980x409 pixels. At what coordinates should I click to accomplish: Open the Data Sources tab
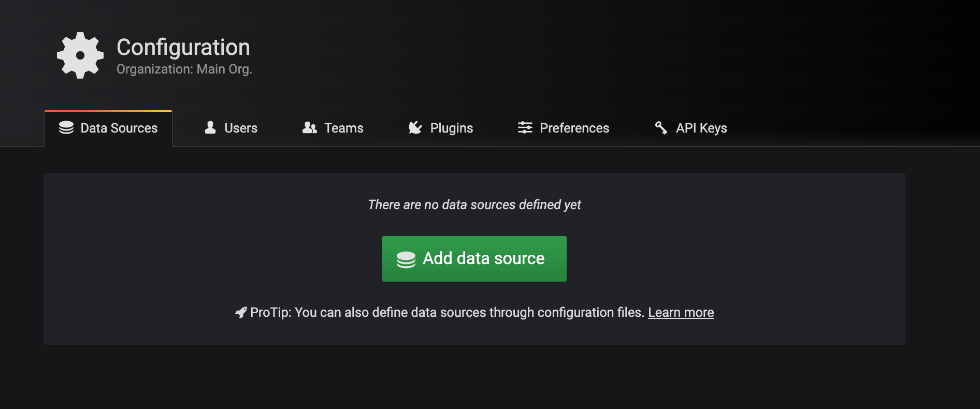click(x=108, y=128)
